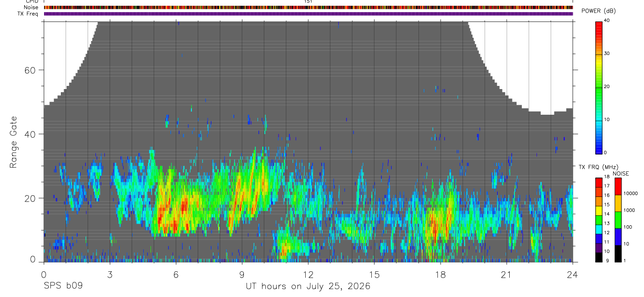Click the 12 hour tick label

pyautogui.click(x=308, y=275)
